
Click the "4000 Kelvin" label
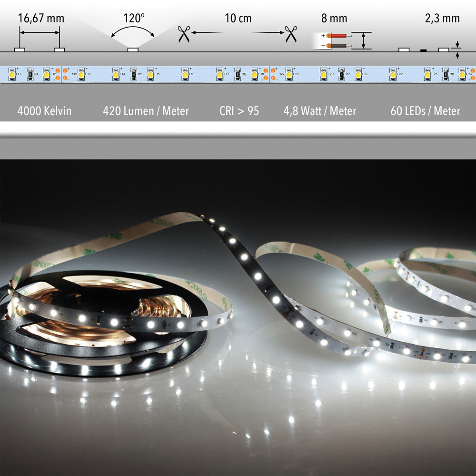[x=44, y=111]
